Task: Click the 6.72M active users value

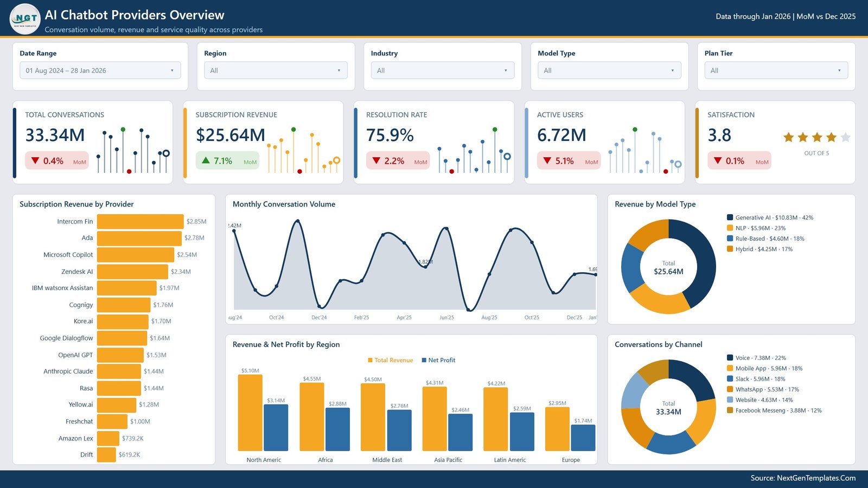Action: point(561,135)
